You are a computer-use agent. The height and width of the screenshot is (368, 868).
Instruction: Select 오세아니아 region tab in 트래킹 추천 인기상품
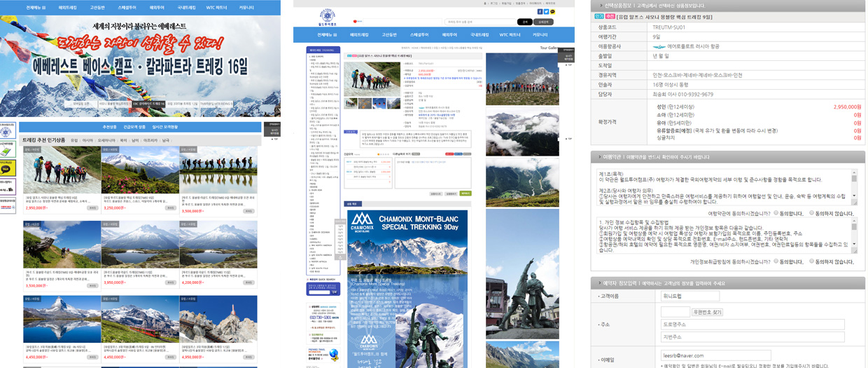(106, 140)
